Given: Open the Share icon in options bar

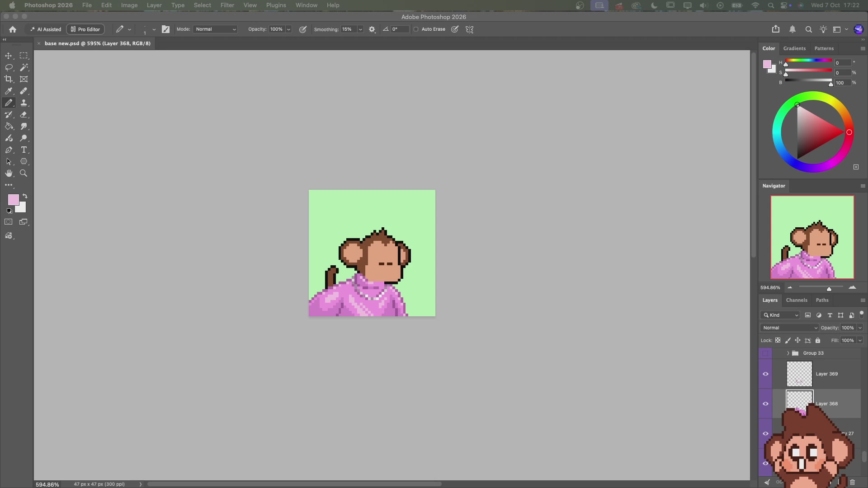Looking at the screenshot, I should click(x=776, y=29).
